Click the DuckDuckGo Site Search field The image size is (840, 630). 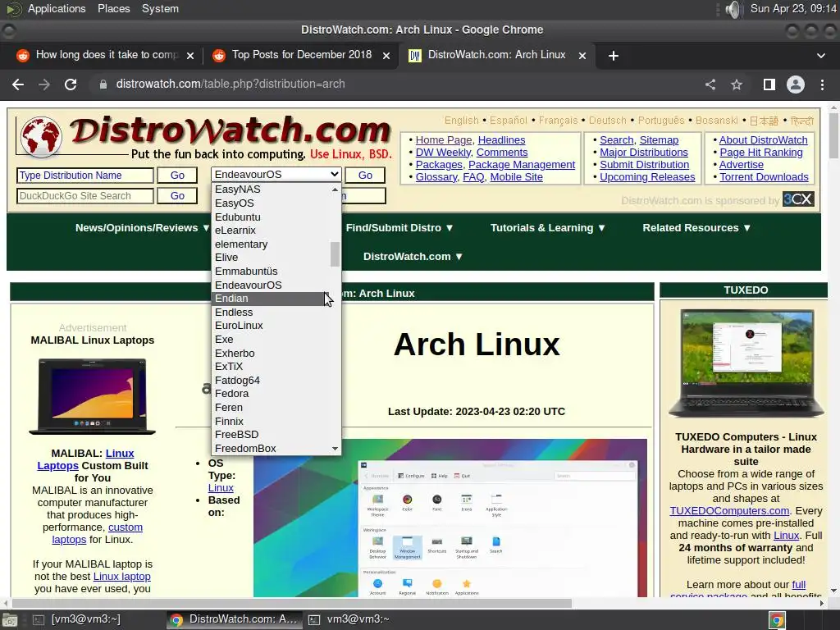click(85, 196)
